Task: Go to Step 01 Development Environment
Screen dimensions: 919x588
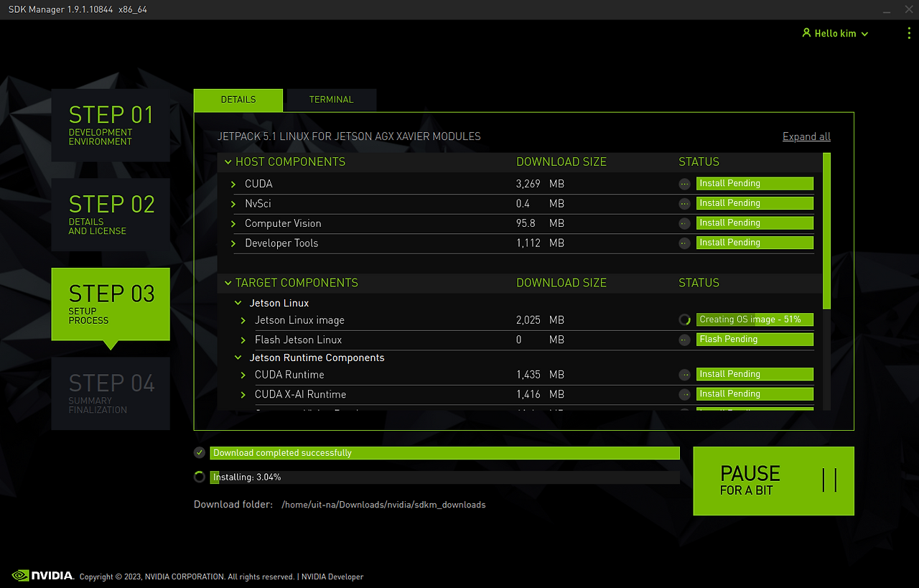Action: (111, 125)
